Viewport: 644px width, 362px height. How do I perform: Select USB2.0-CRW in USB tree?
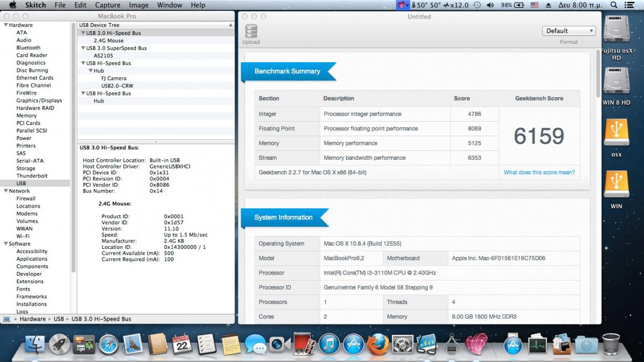117,86
